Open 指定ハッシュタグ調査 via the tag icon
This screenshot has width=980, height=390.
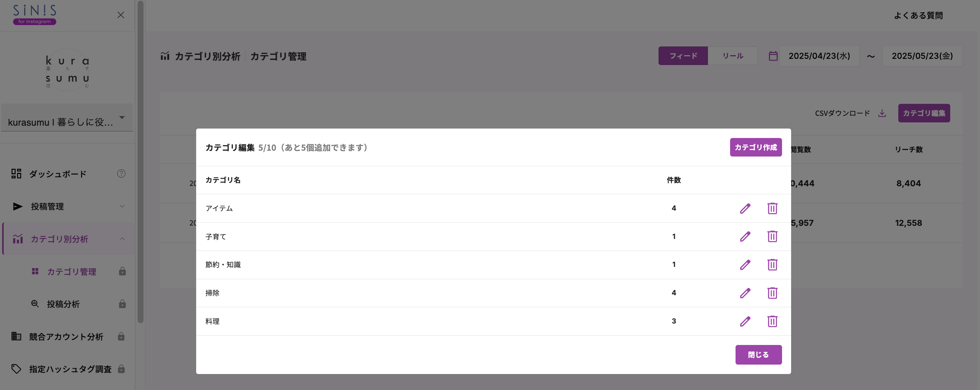pos(16,368)
